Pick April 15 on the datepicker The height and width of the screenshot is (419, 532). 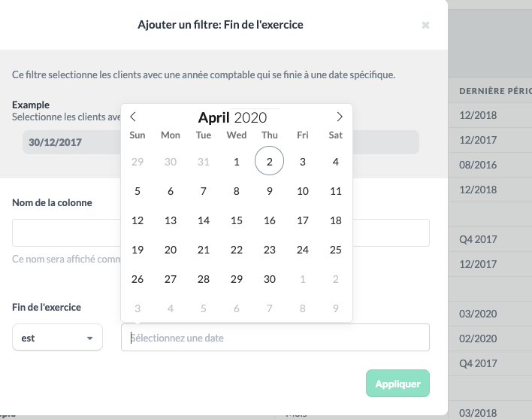click(237, 220)
